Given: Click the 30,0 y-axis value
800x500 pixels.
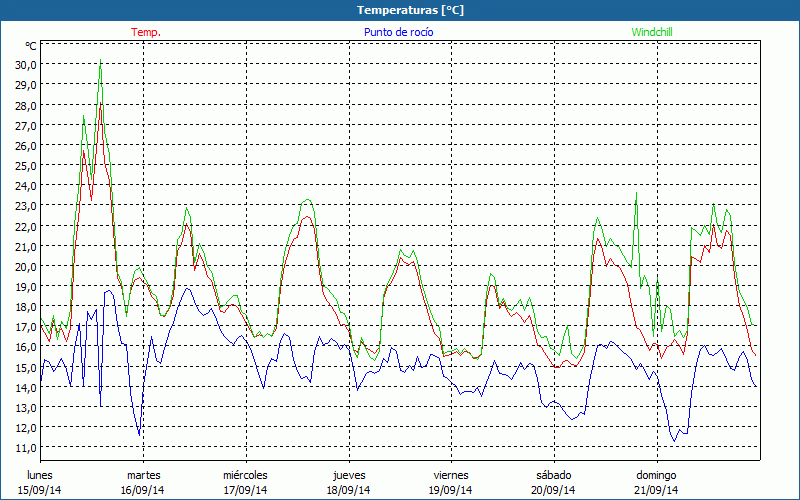Looking at the screenshot, I should point(25,64).
